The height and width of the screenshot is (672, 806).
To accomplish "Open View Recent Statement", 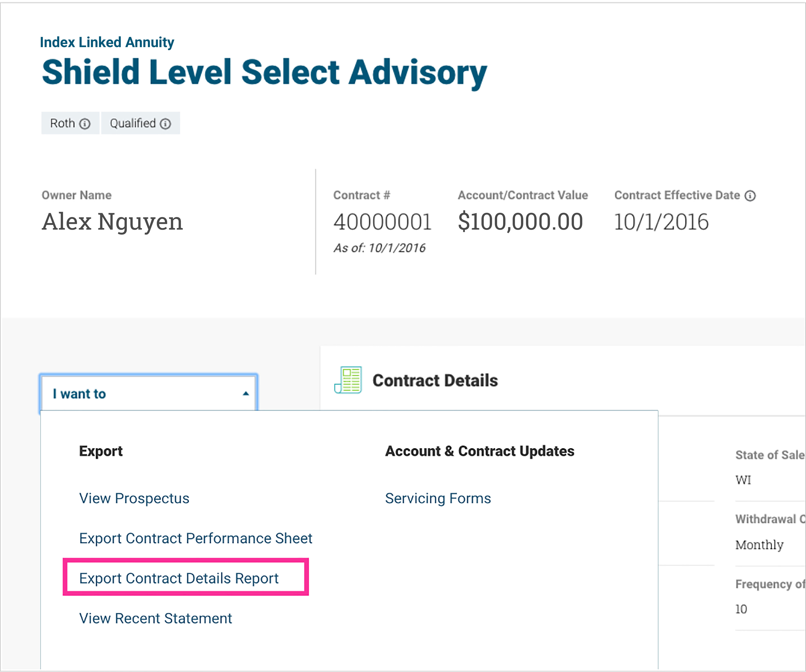I will pyautogui.click(x=155, y=618).
